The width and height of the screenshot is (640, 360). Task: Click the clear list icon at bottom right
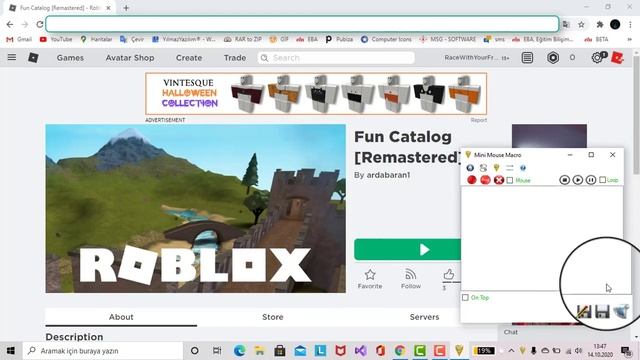click(x=621, y=311)
